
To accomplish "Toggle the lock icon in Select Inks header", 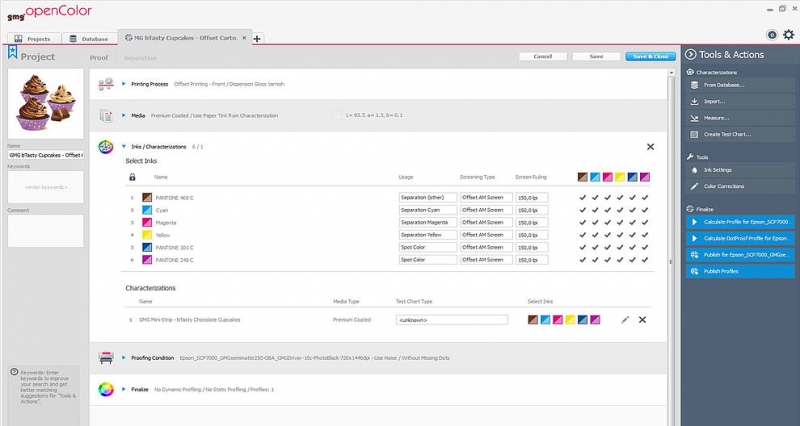I will 132,177.
